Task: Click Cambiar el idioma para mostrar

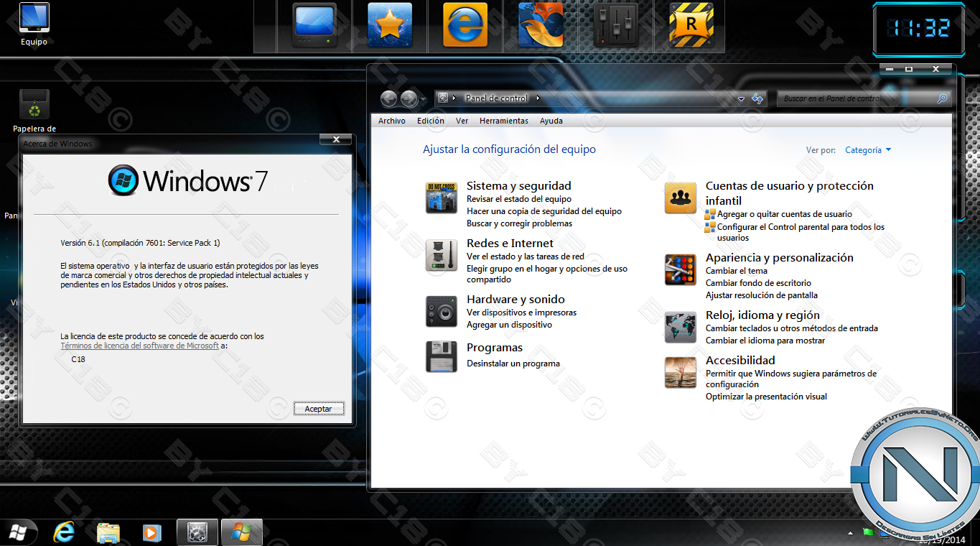Action: pyautogui.click(x=765, y=341)
